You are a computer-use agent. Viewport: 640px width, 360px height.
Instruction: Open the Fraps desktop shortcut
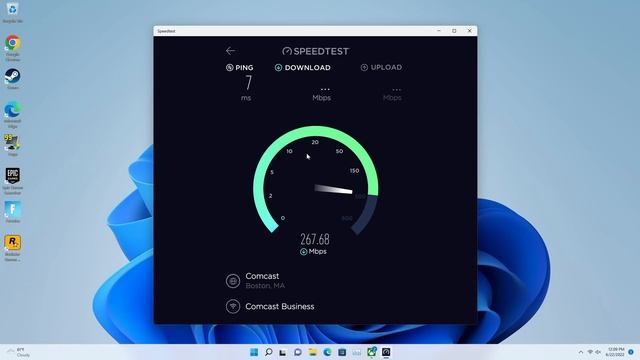pos(12,146)
